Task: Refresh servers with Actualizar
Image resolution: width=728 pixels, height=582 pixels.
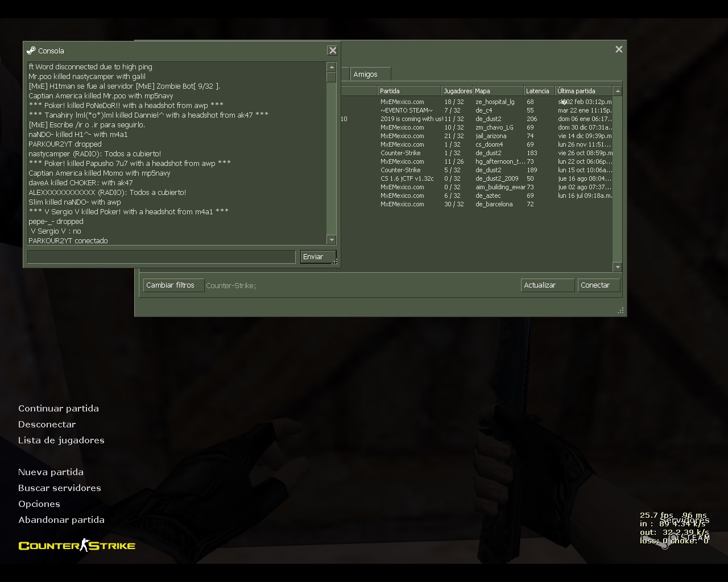Action: (547, 285)
